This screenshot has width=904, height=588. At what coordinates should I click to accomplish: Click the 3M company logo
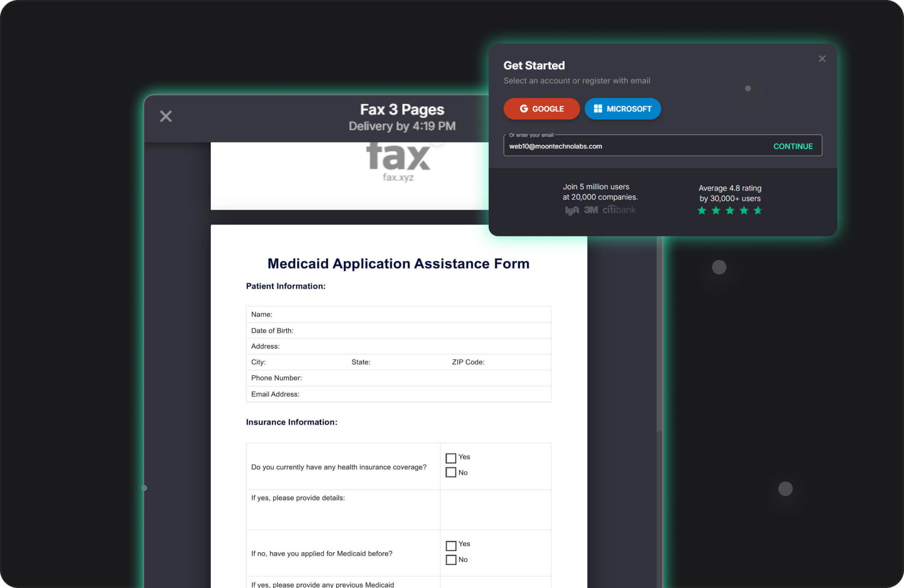[591, 210]
